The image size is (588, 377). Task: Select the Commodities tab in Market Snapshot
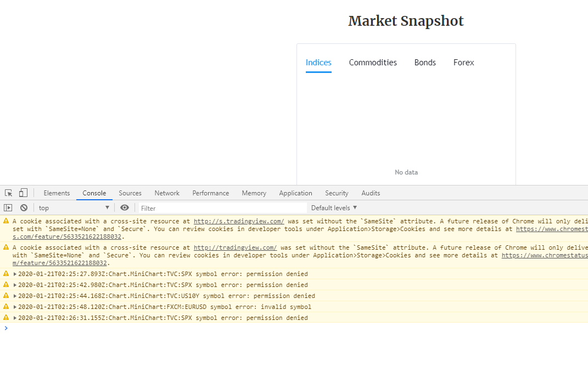coord(373,63)
